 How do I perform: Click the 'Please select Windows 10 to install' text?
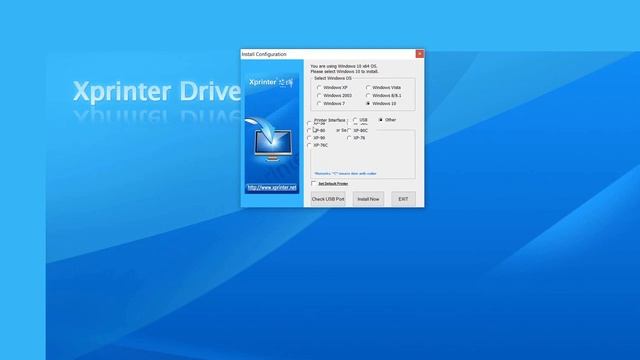tap(344, 71)
